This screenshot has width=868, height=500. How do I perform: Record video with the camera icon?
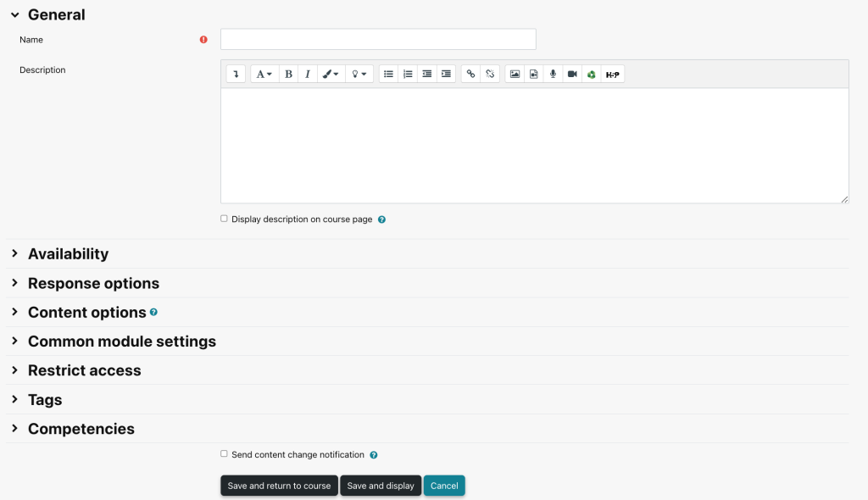tap(572, 75)
